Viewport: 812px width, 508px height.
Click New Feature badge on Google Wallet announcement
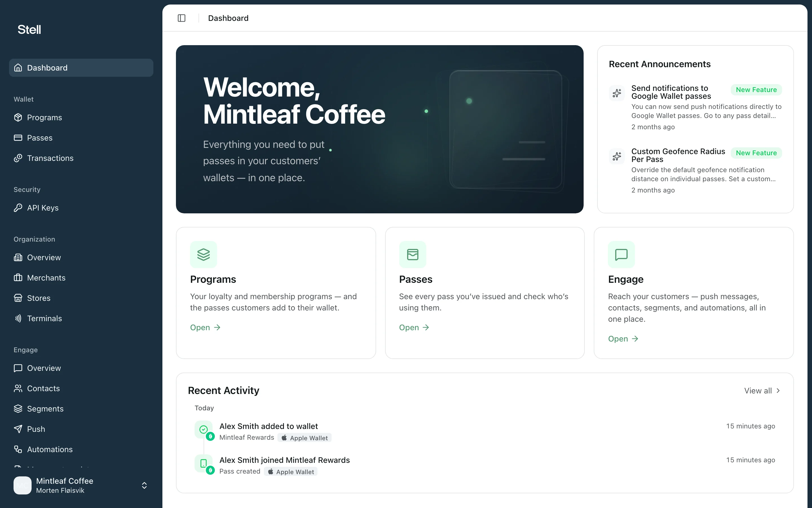pos(756,90)
